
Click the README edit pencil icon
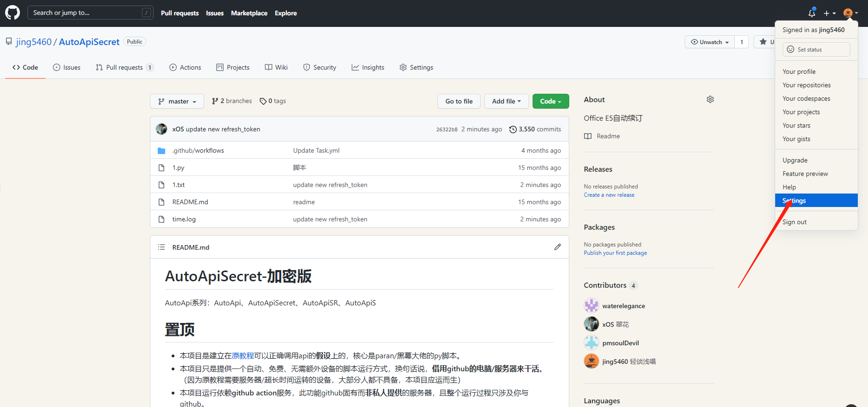pos(558,247)
